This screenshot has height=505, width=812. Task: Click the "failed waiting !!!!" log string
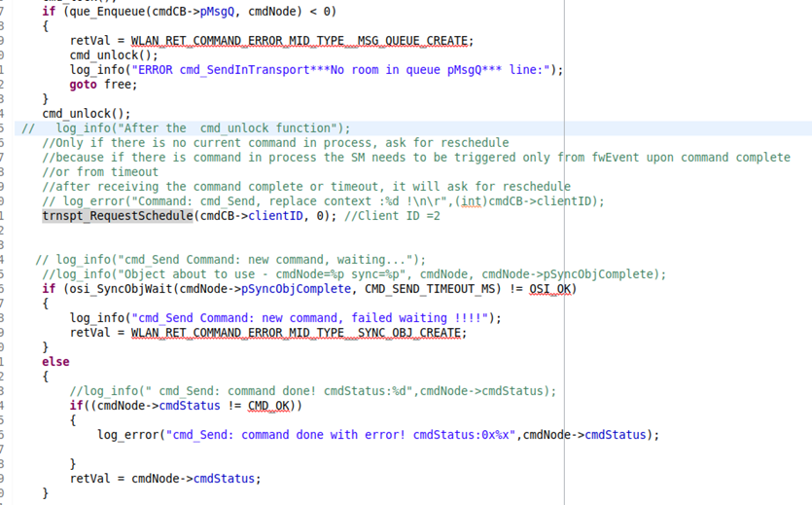coord(313,318)
